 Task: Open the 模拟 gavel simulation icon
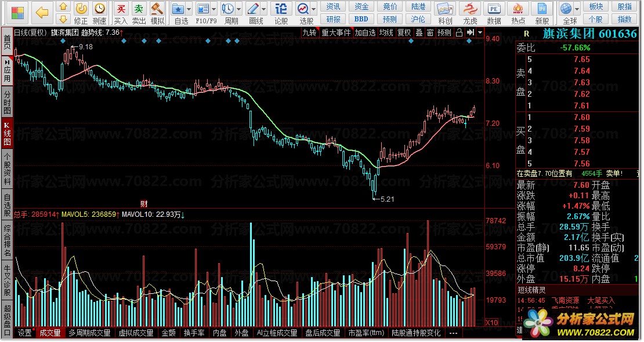coord(157,9)
